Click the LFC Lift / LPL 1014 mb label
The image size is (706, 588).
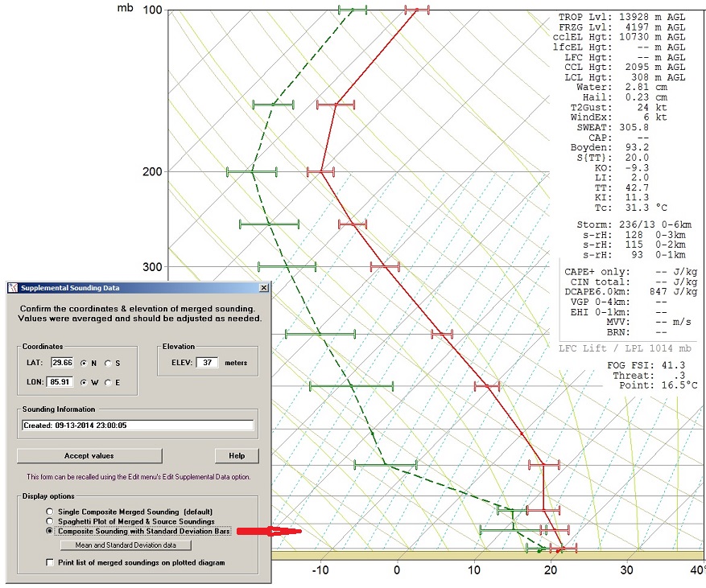tap(625, 348)
